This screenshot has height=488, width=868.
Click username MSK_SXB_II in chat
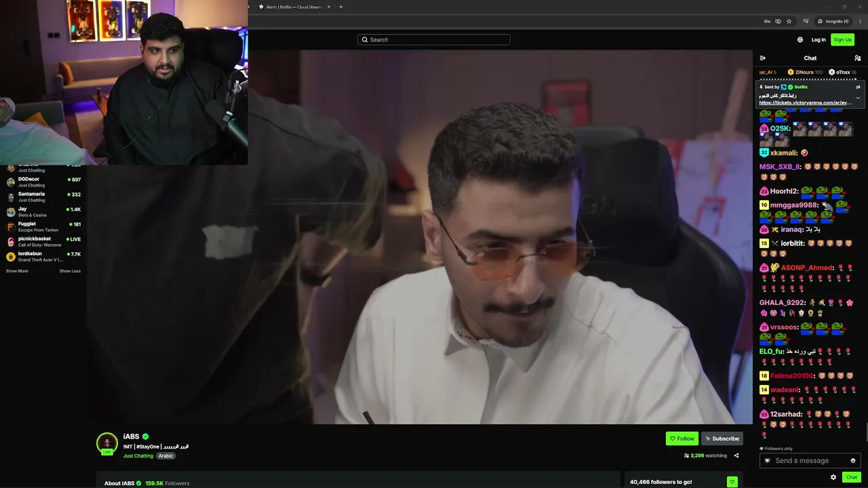(780, 167)
